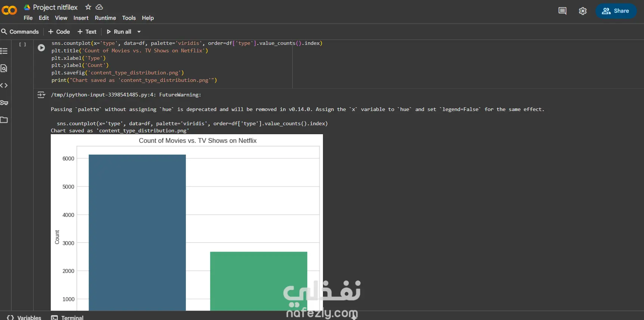644x320 pixels.
Task: Click the plt.ylabel('Count') code line
Action: (80, 65)
